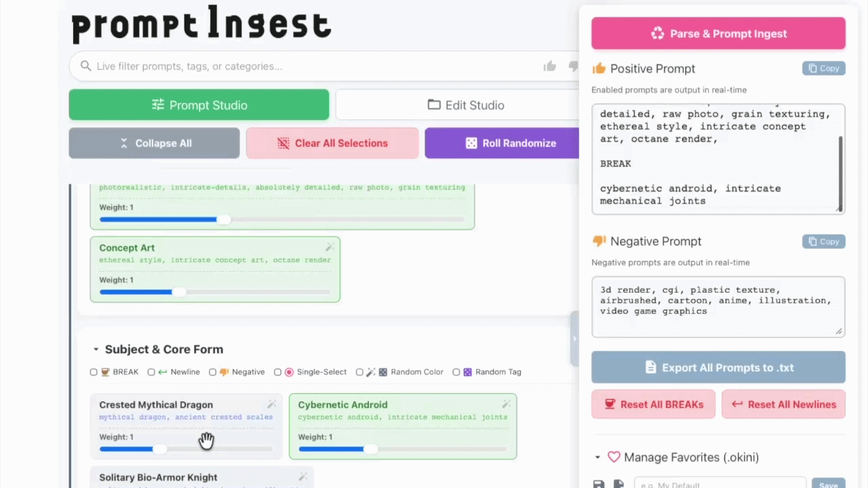Enable the BREAK checkbox for Subject & Core Form
The image size is (868, 488).
coord(94,372)
